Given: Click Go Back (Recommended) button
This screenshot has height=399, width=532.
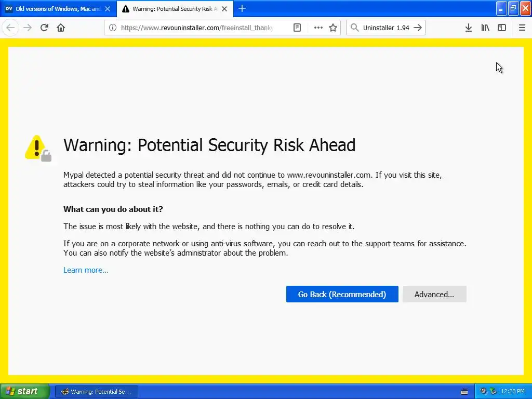Looking at the screenshot, I should pos(342,294).
